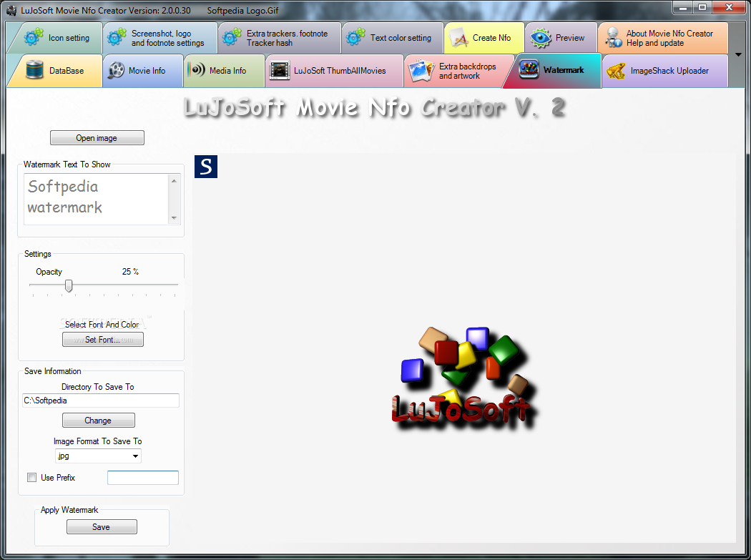Click watermark text box scroll up arrow
The width and height of the screenshot is (751, 560).
coord(174,181)
